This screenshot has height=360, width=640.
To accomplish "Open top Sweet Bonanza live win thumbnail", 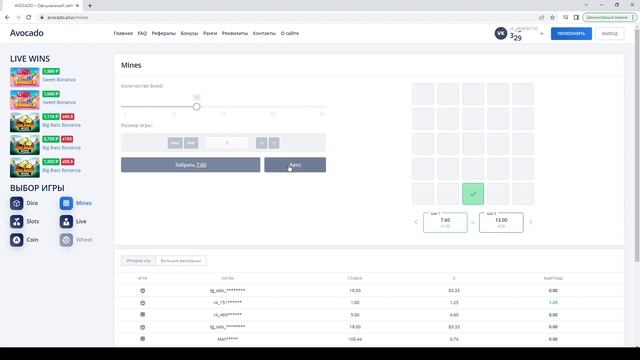I will (x=25, y=77).
